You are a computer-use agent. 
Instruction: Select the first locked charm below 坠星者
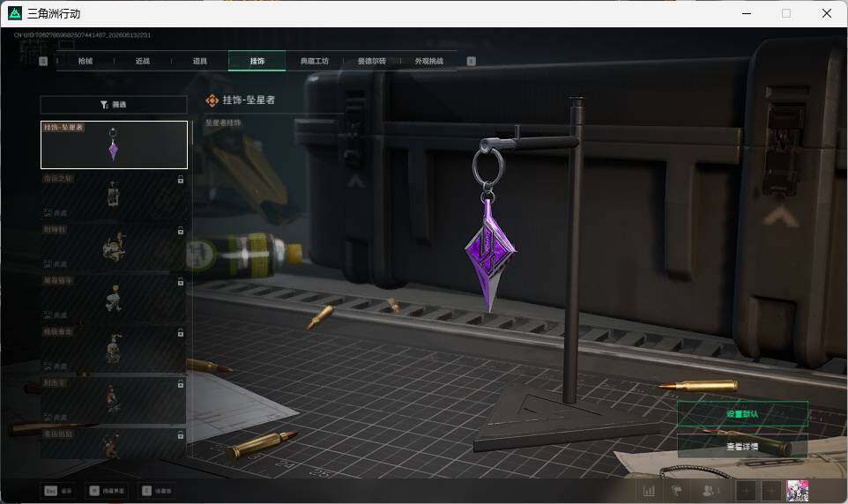[x=114, y=196]
